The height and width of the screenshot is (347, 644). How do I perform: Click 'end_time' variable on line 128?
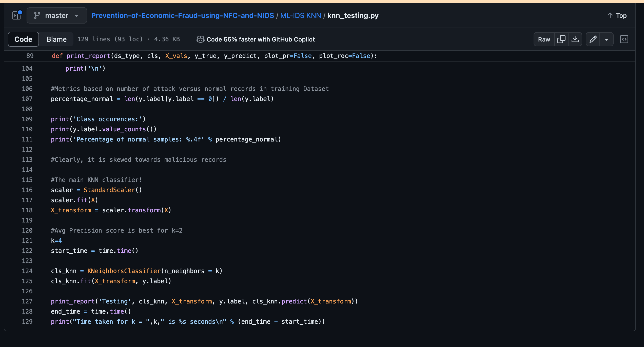66,311
